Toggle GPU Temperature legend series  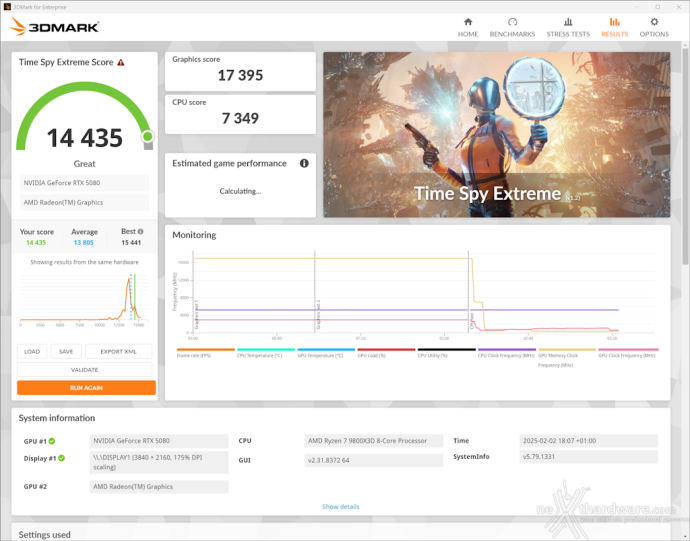pos(326,353)
